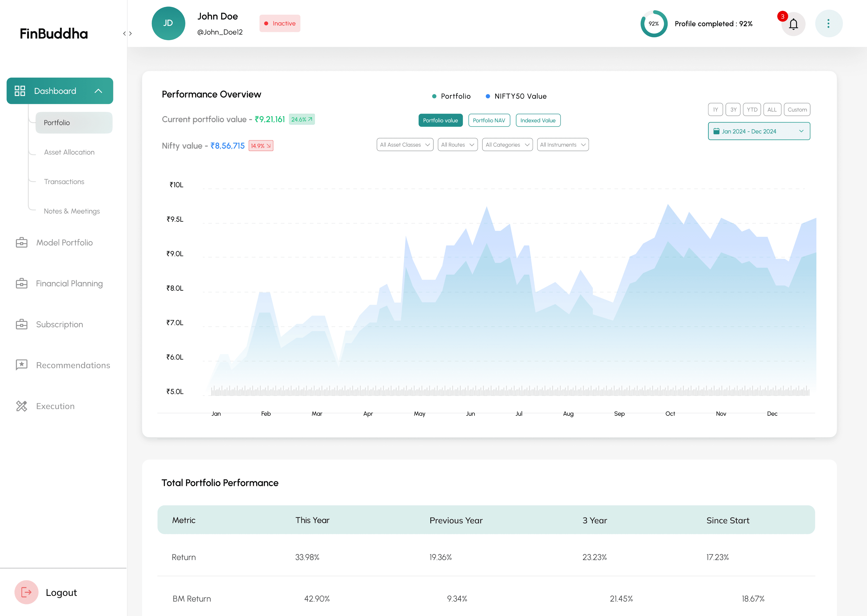Open the All Asset Classes dropdown
Screen dimensions: 867x616
pyautogui.click(x=405, y=145)
